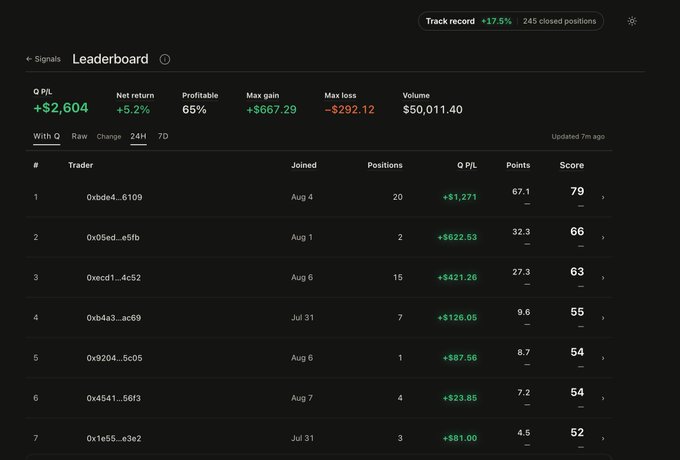Click the -$292.12 Max loss value

click(350, 110)
